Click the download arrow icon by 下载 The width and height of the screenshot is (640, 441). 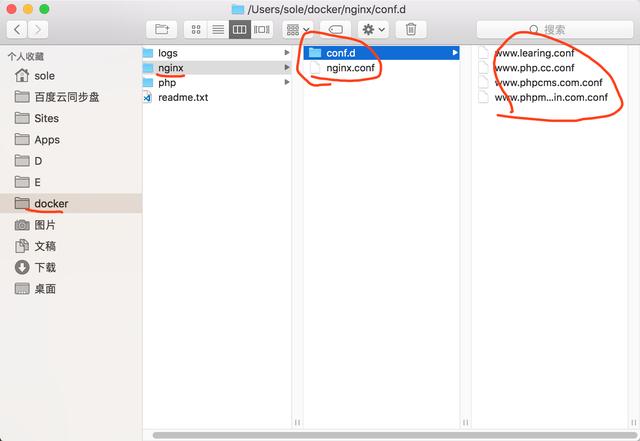click(22, 267)
